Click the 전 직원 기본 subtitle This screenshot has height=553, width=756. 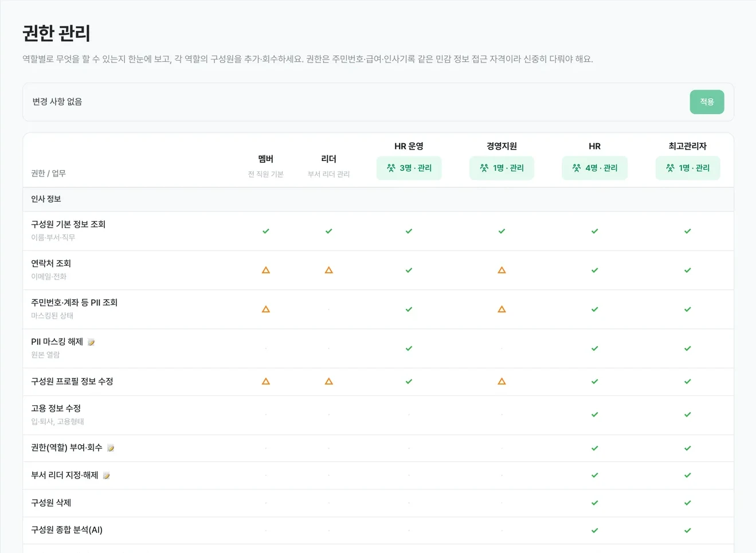pyautogui.click(x=266, y=174)
